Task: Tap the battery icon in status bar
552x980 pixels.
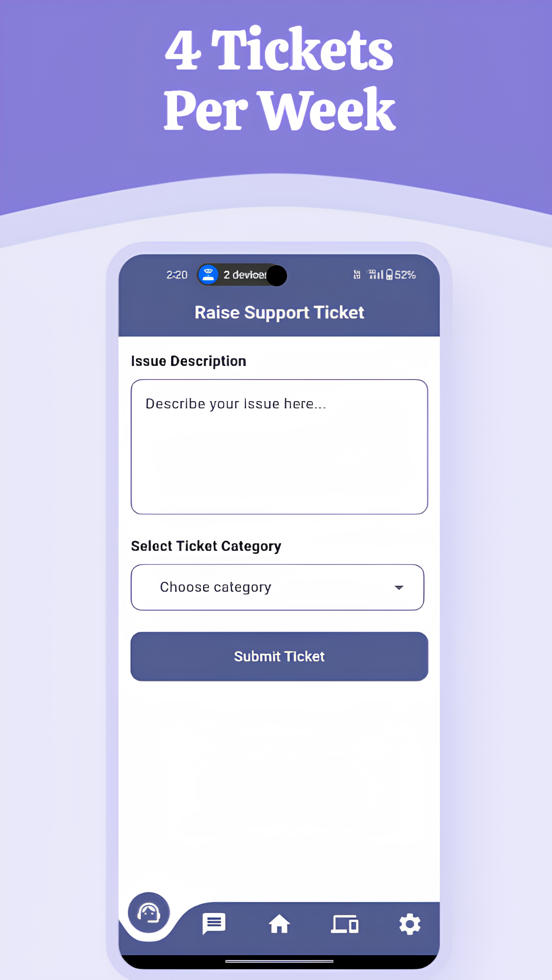Action: pos(389,274)
